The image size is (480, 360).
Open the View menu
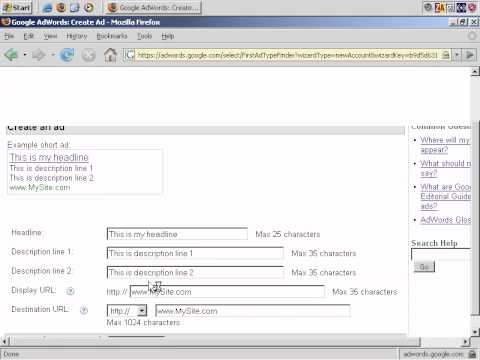50,36
